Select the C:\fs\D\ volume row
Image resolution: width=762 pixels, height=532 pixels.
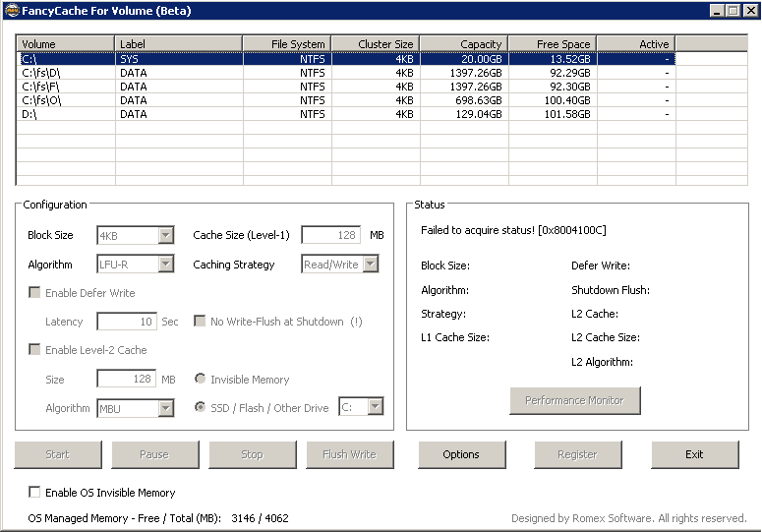coord(346,73)
